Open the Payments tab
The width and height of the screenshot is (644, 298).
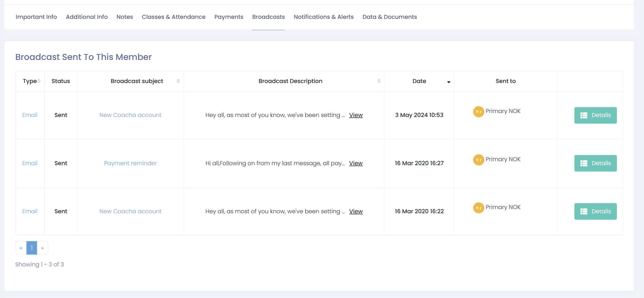click(229, 17)
